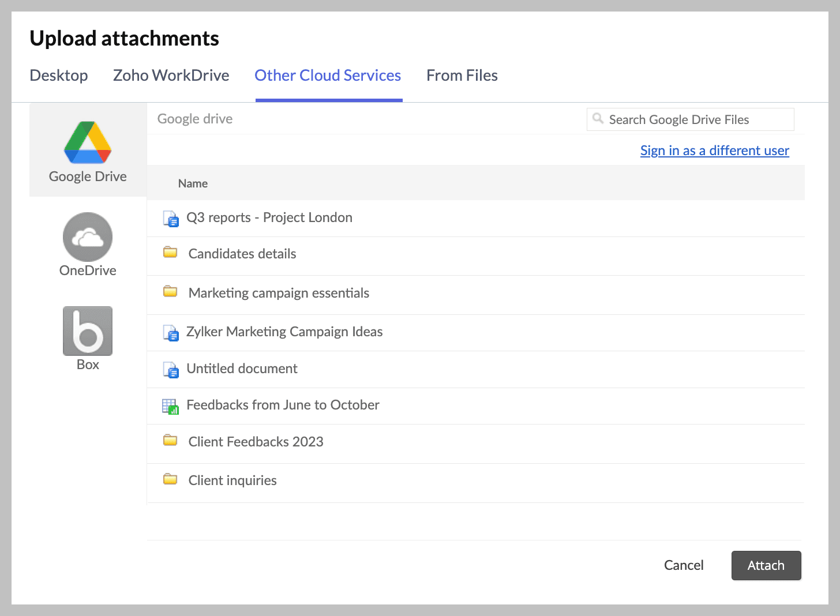Choose the OneDrive cloud icon
This screenshot has width=840, height=616.
coord(88,237)
